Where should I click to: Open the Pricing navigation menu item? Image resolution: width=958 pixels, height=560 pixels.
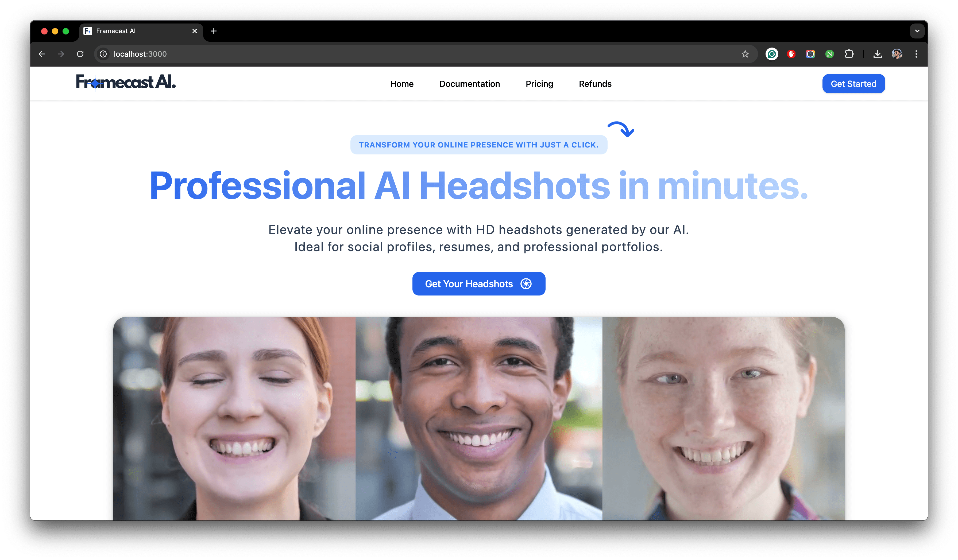[539, 83]
